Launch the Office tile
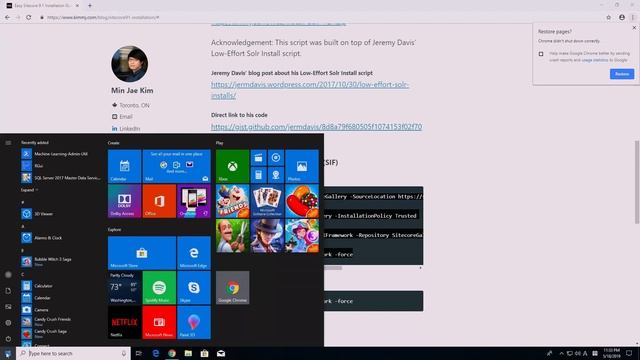The height and width of the screenshot is (360, 640). tap(159, 201)
